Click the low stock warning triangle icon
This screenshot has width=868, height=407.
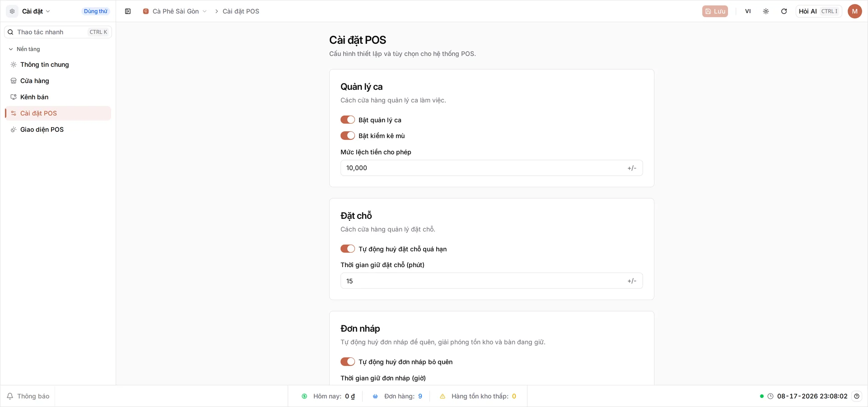tap(443, 396)
